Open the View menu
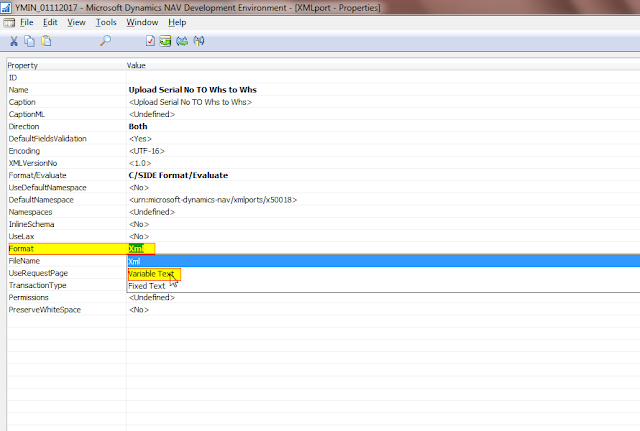640x431 pixels. point(76,22)
